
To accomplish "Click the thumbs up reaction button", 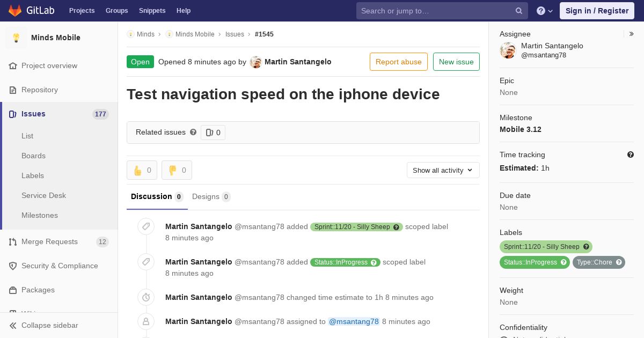I will click(142, 170).
